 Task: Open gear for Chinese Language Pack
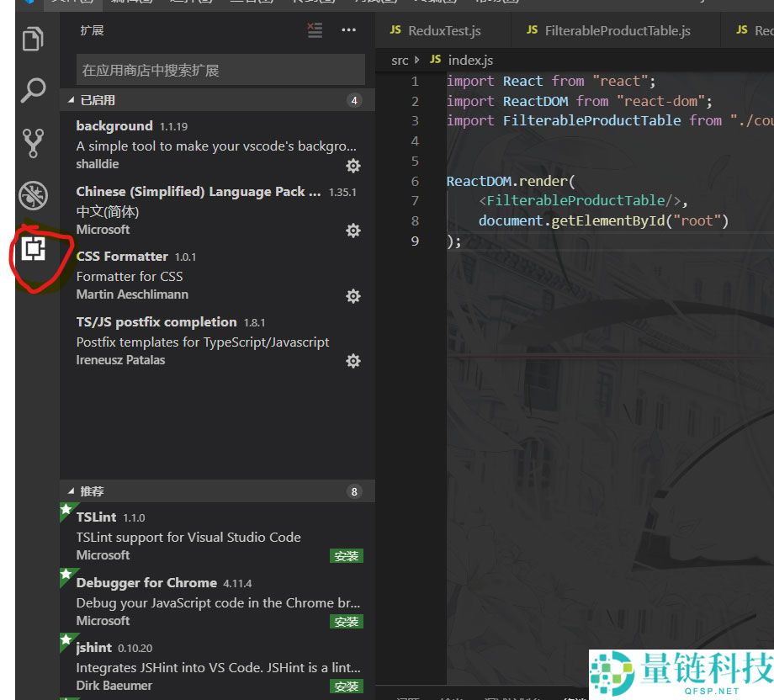(353, 231)
